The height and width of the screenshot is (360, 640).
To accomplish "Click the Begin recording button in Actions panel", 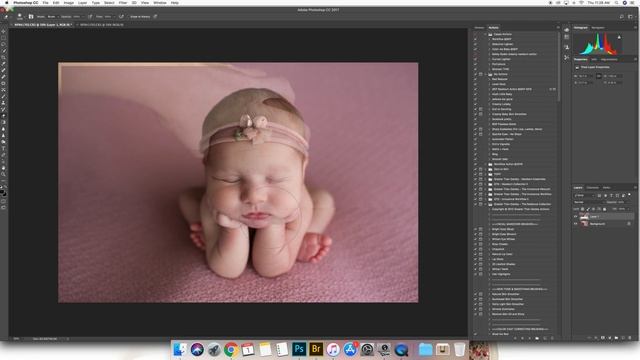I will pyautogui.click(x=522, y=338).
